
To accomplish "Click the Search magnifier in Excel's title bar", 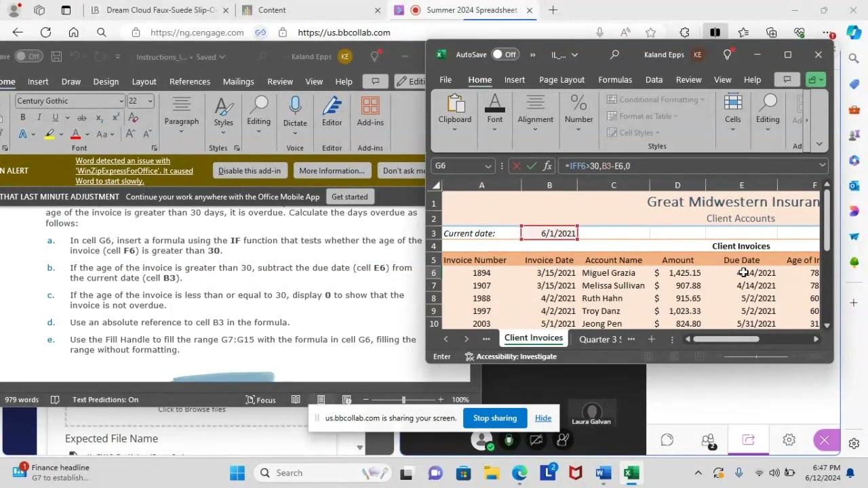I will coord(614,54).
